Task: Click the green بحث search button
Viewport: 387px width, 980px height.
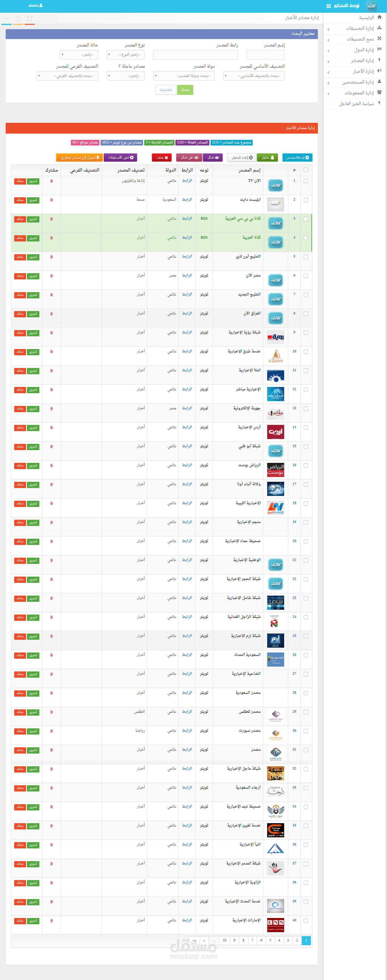Action: click(x=185, y=90)
